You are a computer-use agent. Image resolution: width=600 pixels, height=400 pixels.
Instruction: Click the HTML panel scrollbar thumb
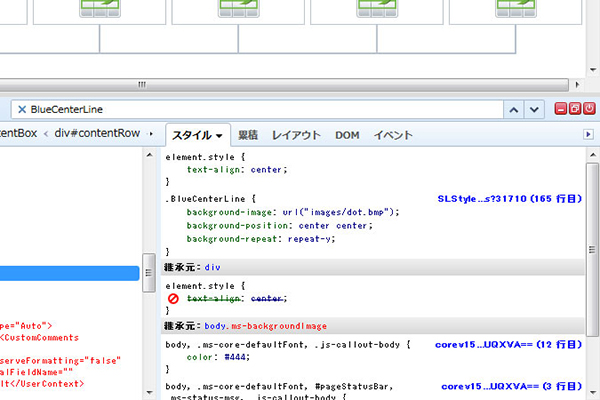point(149,273)
